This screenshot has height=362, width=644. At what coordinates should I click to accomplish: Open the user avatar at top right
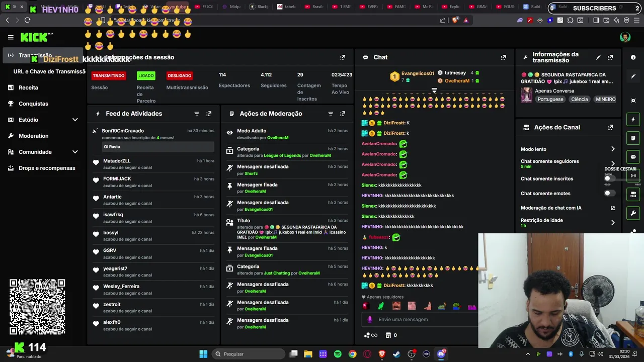[625, 37]
